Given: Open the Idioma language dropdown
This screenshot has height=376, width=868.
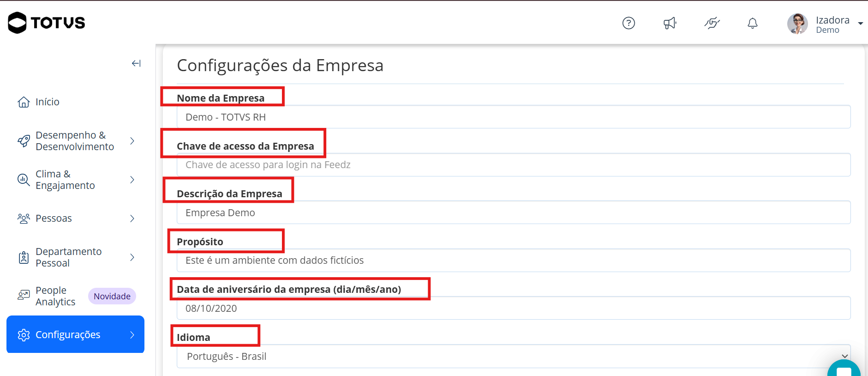Looking at the screenshot, I should (514, 356).
